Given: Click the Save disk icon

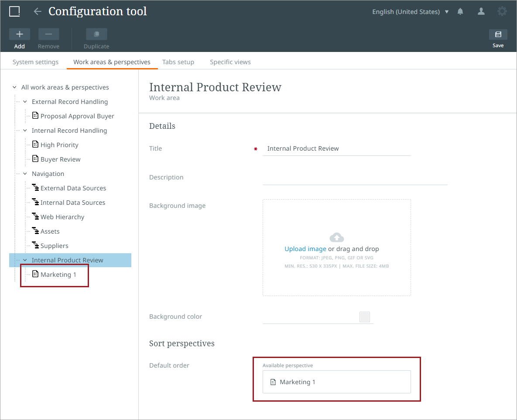Looking at the screenshot, I should pyautogui.click(x=498, y=34).
